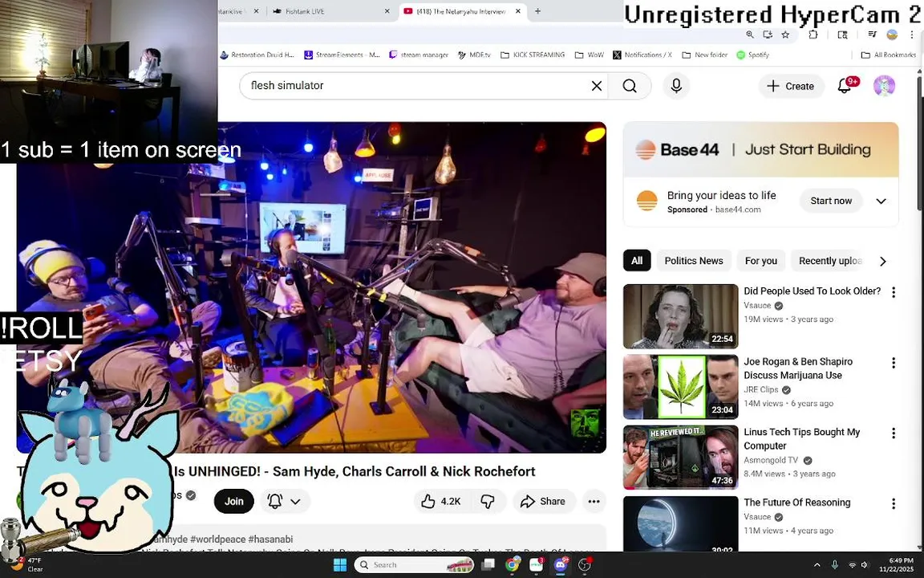Open the Joe Rogan & Ben Shapiro thumbnail
The width and height of the screenshot is (924, 578).
(x=681, y=387)
